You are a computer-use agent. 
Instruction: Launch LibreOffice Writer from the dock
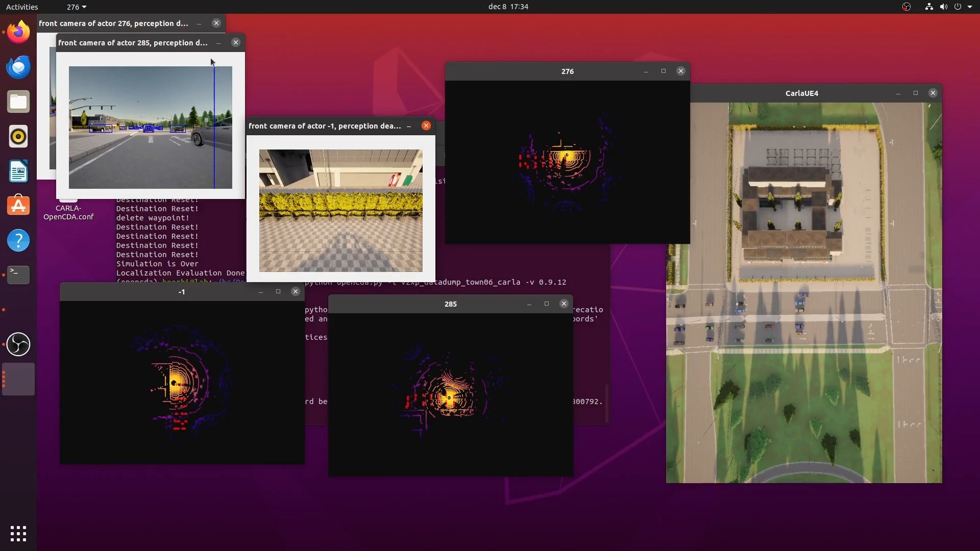pos(18,171)
